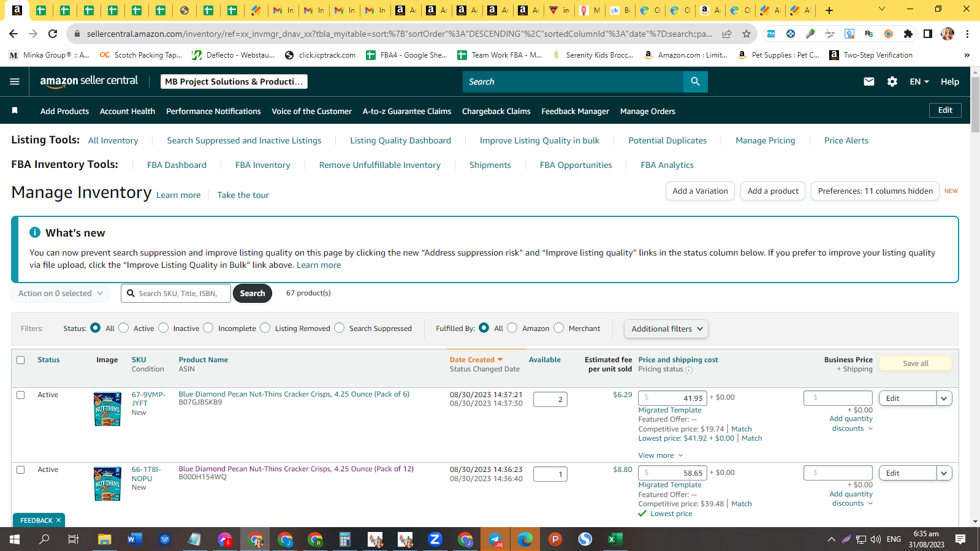Reload the page with the browser refresh icon
This screenshot has width=980, height=551.
53,34
